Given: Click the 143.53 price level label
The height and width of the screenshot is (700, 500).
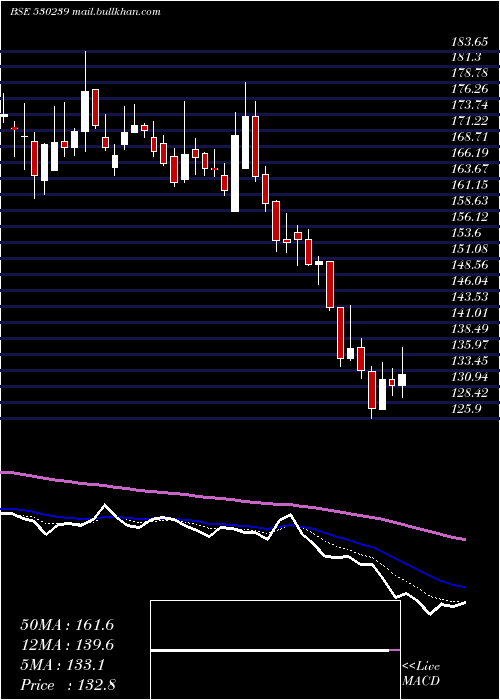Looking at the screenshot, I should click(x=470, y=297).
